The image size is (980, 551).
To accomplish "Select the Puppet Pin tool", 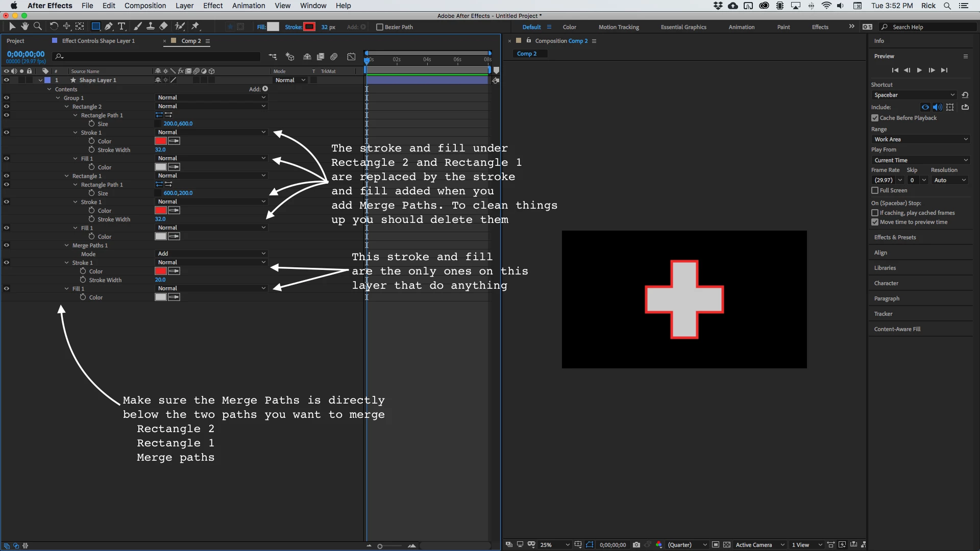I will pos(195,26).
